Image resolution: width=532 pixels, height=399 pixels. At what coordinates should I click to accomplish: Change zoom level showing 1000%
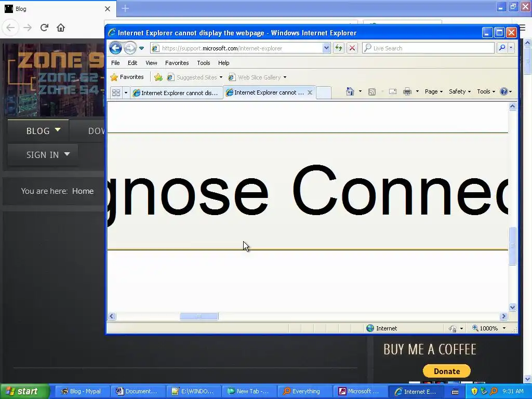(x=485, y=328)
